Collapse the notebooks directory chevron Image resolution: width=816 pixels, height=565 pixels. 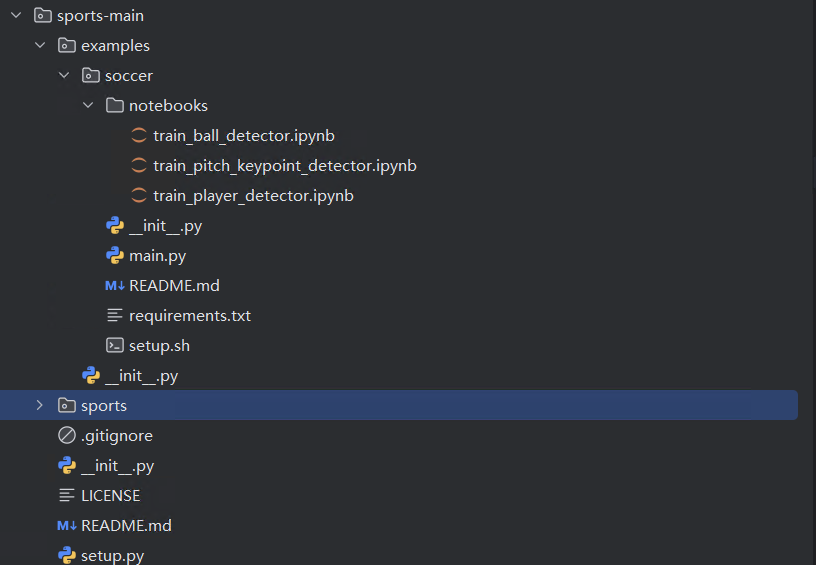(88, 106)
